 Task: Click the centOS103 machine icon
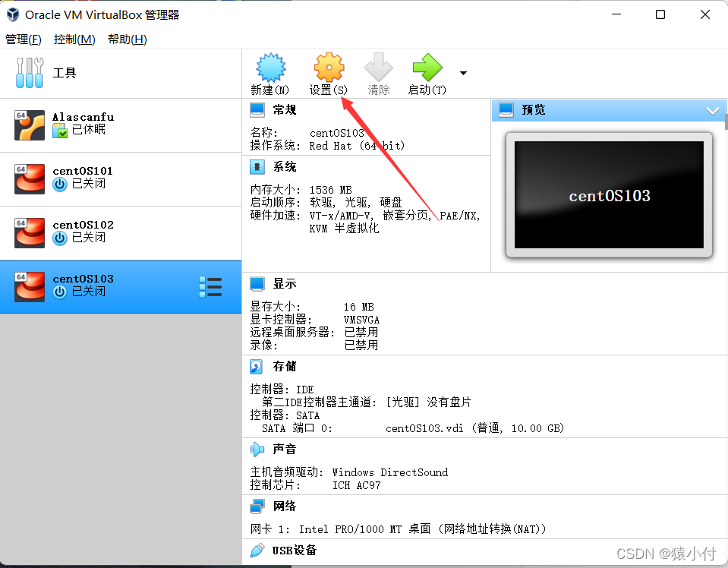(30, 286)
